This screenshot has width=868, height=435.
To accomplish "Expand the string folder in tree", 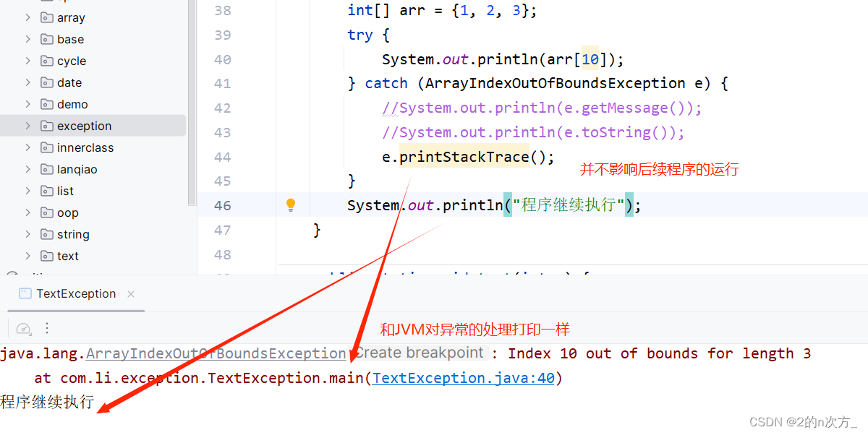I will (x=27, y=234).
